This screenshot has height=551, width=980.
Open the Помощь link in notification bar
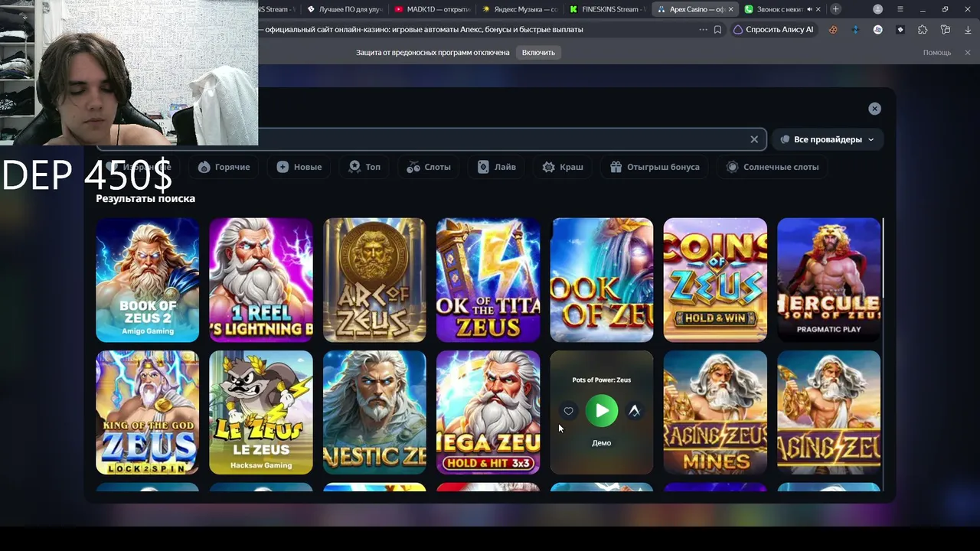click(x=937, y=52)
